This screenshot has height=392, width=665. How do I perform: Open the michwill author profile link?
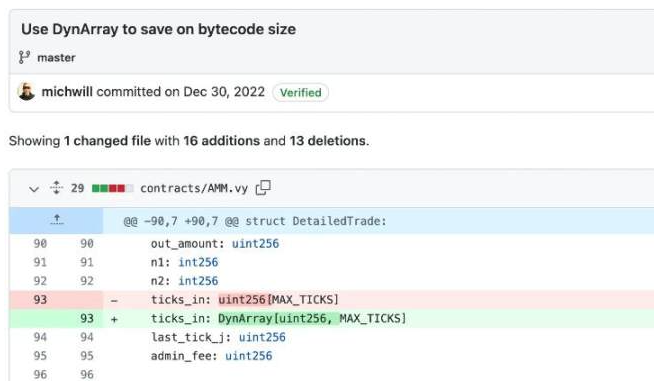pyautogui.click(x=67, y=92)
